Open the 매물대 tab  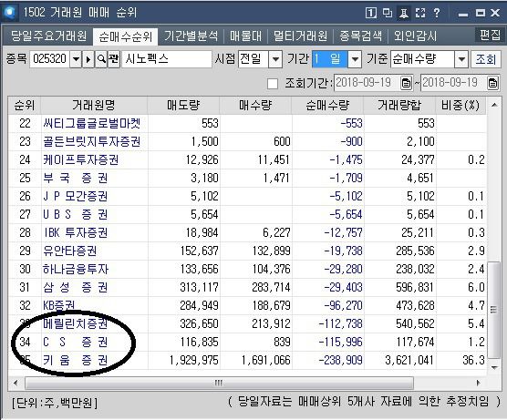point(245,36)
